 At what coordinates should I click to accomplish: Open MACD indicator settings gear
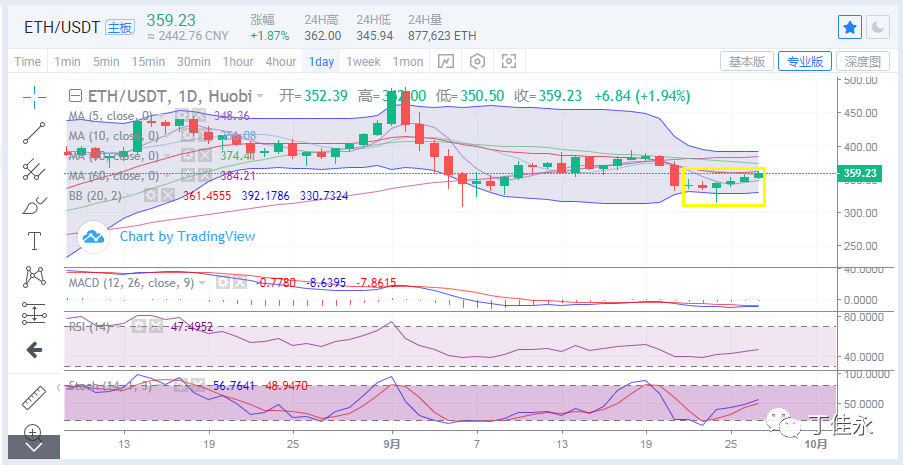point(223,282)
